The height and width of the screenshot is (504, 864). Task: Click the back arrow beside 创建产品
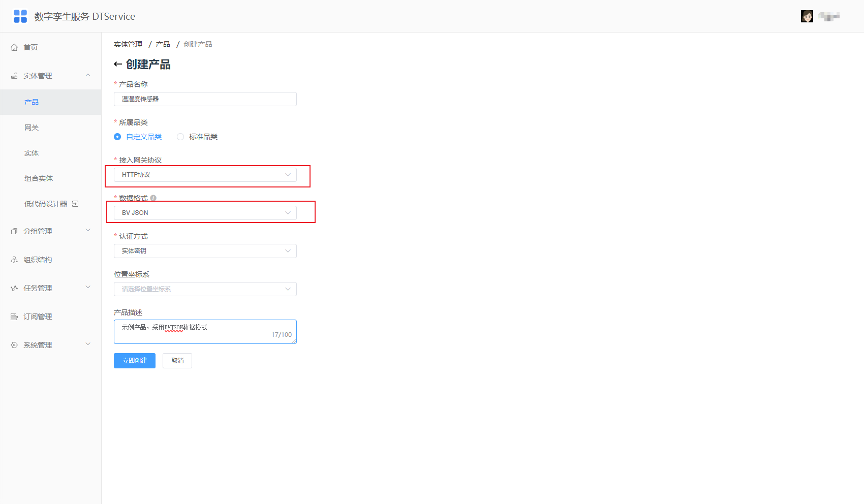[118, 64]
